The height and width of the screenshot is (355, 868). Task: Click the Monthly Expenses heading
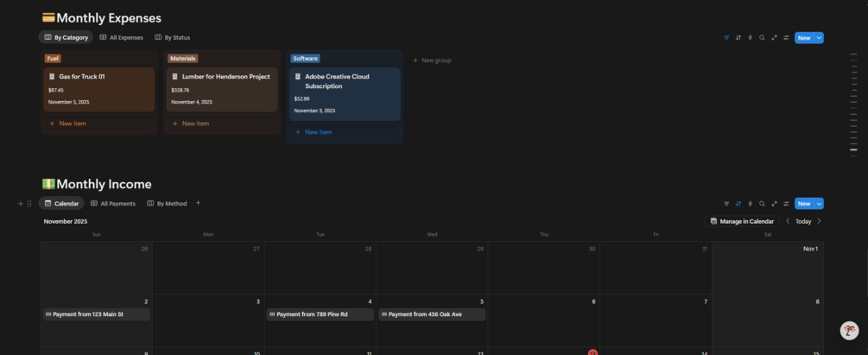pyautogui.click(x=109, y=18)
